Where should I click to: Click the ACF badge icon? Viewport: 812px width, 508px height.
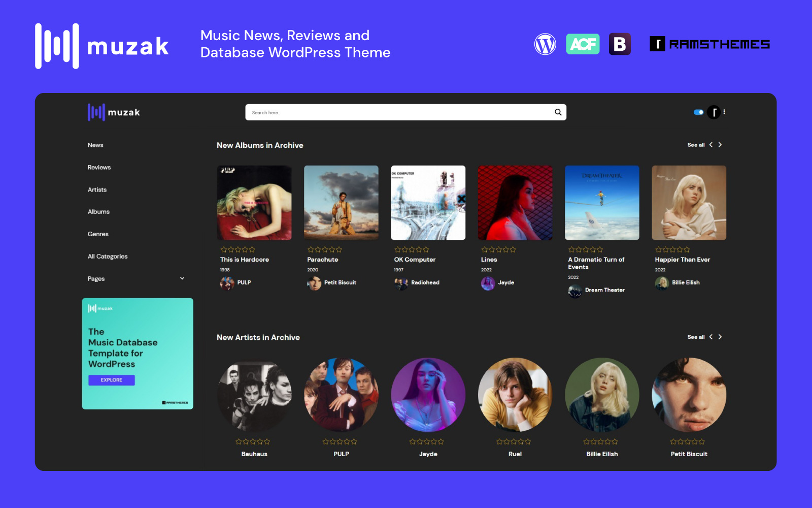pos(583,44)
